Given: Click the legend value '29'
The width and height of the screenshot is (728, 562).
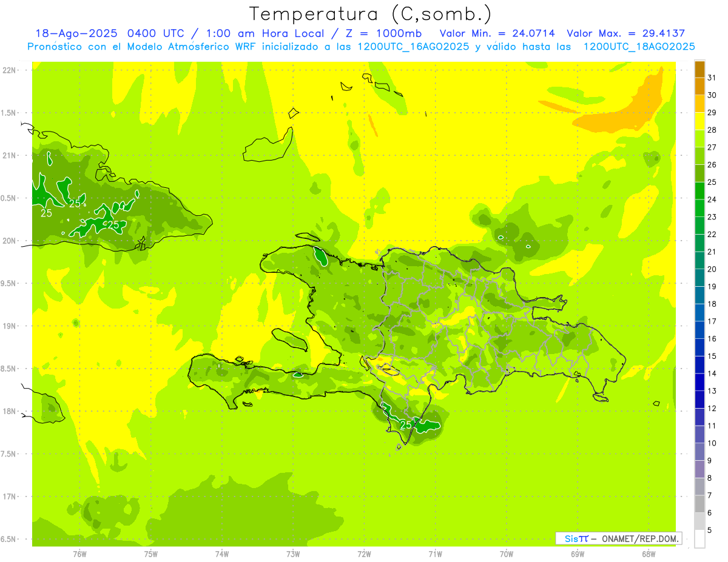Looking at the screenshot, I should pyautogui.click(x=712, y=113).
